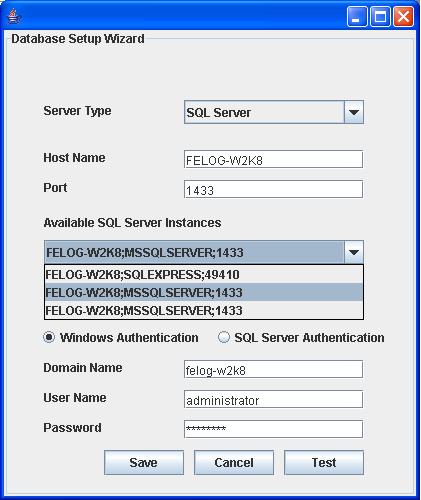Close the Database Setup Wizard window
This screenshot has width=421, height=500.
pyautogui.click(x=403, y=16)
